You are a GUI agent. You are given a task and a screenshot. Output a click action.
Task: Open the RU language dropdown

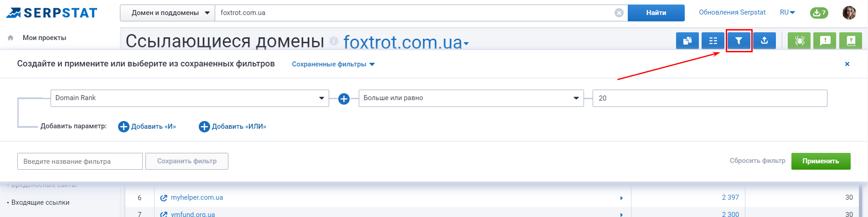click(787, 12)
